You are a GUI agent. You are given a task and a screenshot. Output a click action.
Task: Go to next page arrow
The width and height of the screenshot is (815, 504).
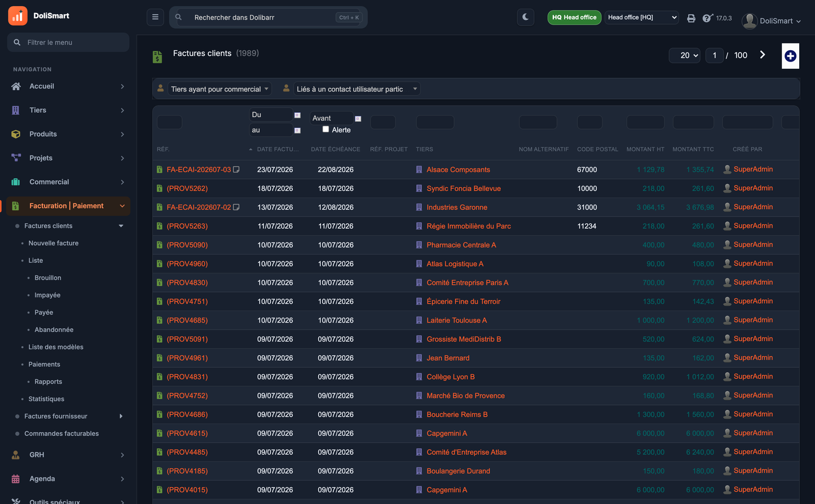763,55
